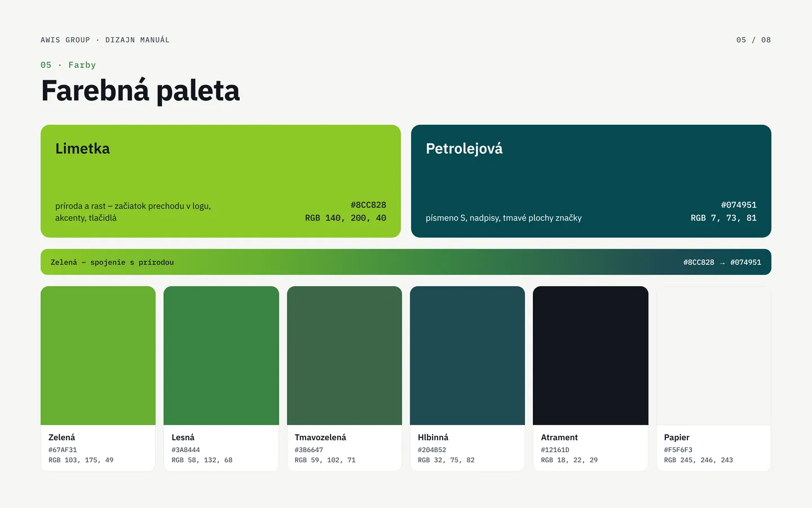Click the description písmeno S, nadpisy, tmavé plochy značky

point(504,218)
